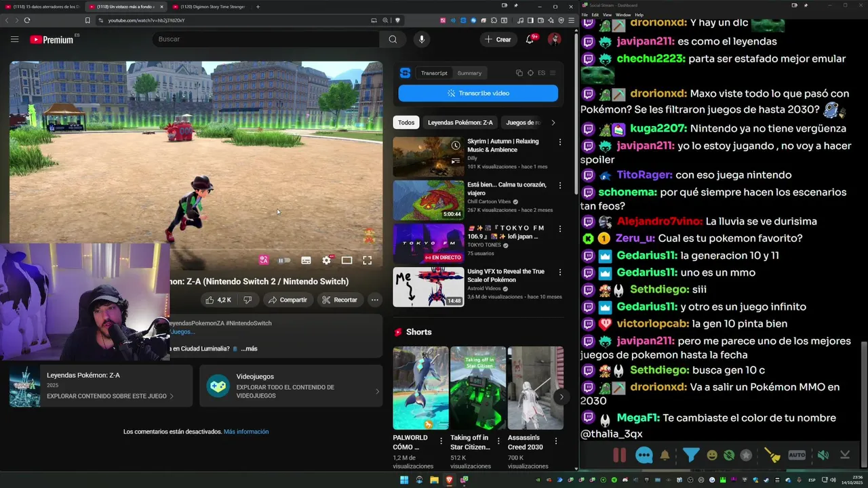Open options for PALWORLD short
The width and height of the screenshot is (868, 488).
pos(441,441)
